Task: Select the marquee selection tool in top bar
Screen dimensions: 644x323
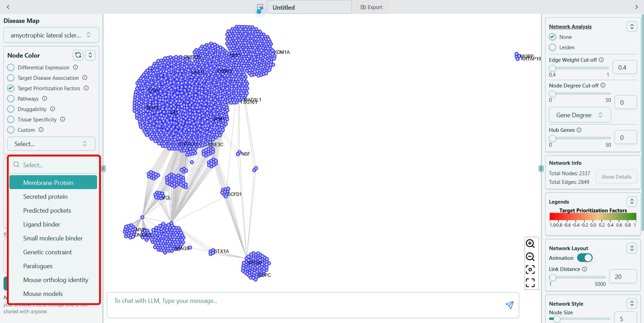Action: 260,7
